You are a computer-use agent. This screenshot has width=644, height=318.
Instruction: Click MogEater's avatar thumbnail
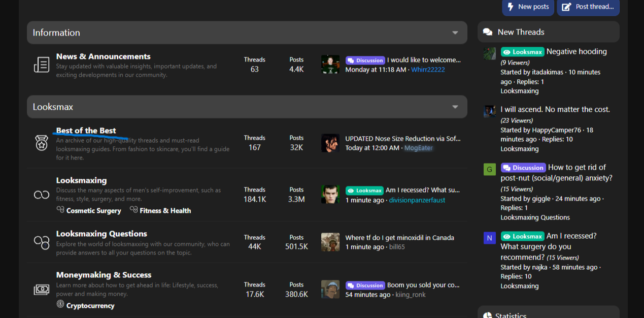pyautogui.click(x=330, y=143)
